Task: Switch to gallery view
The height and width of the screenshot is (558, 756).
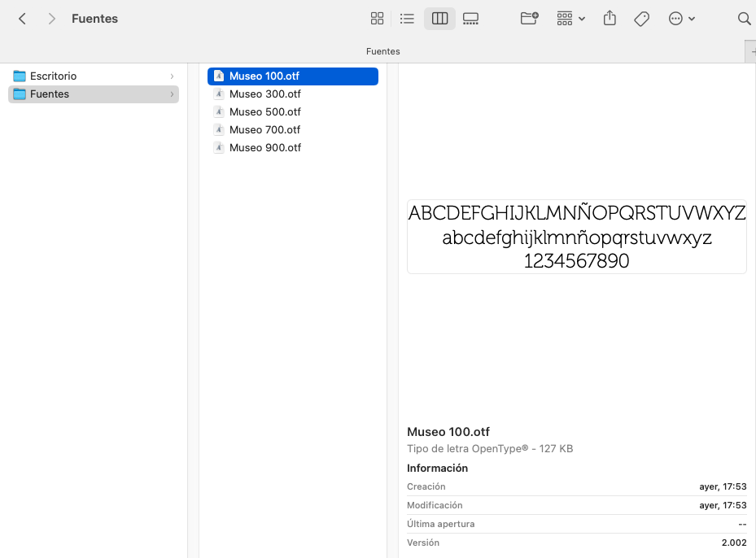Action: (x=470, y=19)
